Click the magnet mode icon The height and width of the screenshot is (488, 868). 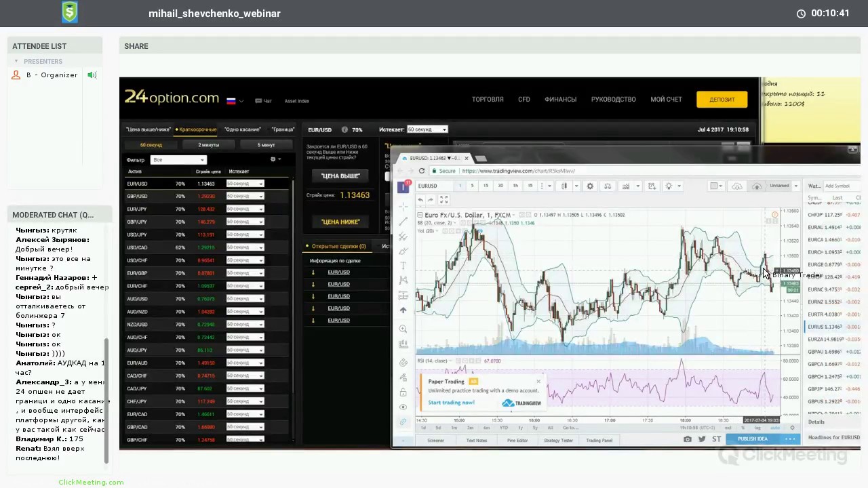(403, 363)
